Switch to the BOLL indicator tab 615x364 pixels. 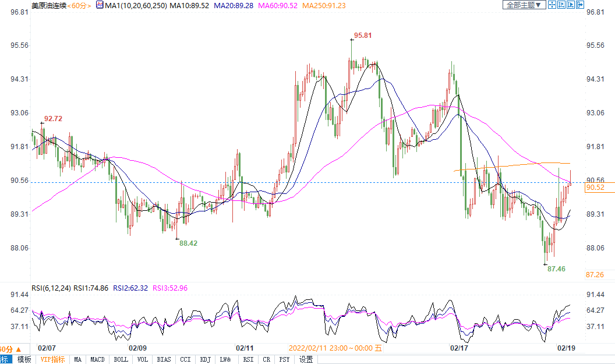click(121, 359)
